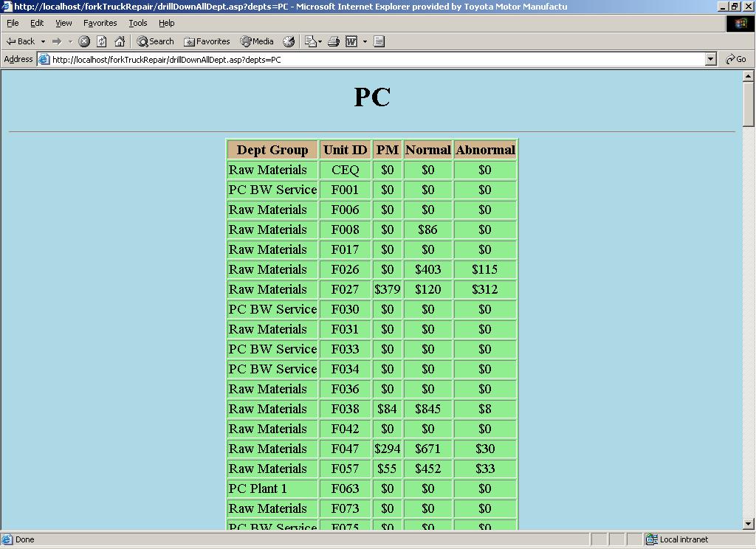The image size is (756, 549).
Task: Select the $845 Normal value for F038
Action: [x=428, y=410]
